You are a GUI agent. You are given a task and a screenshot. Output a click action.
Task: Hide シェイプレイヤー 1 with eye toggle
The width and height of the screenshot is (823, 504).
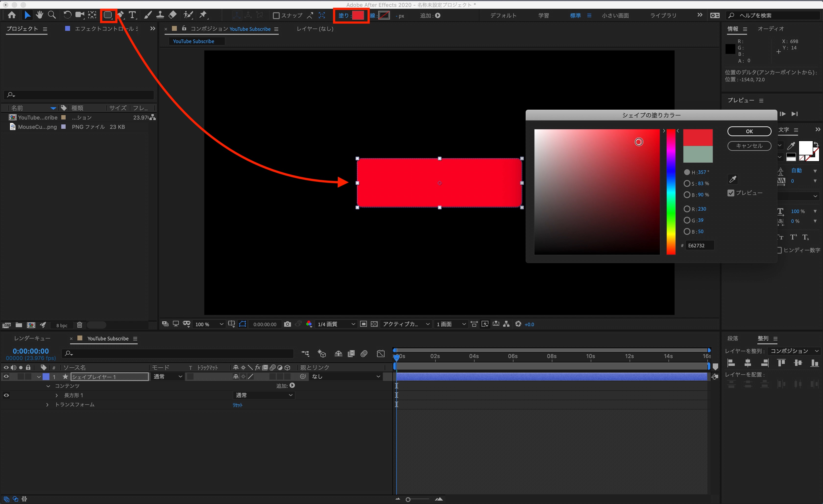pyautogui.click(x=6, y=376)
